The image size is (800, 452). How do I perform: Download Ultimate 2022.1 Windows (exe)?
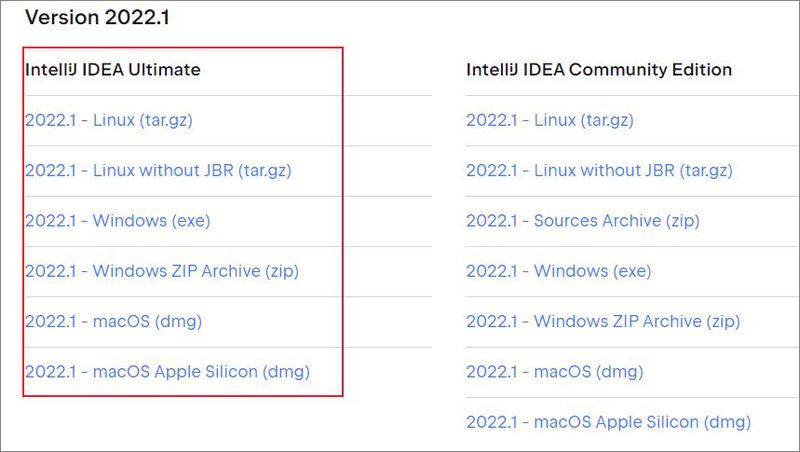click(x=117, y=221)
